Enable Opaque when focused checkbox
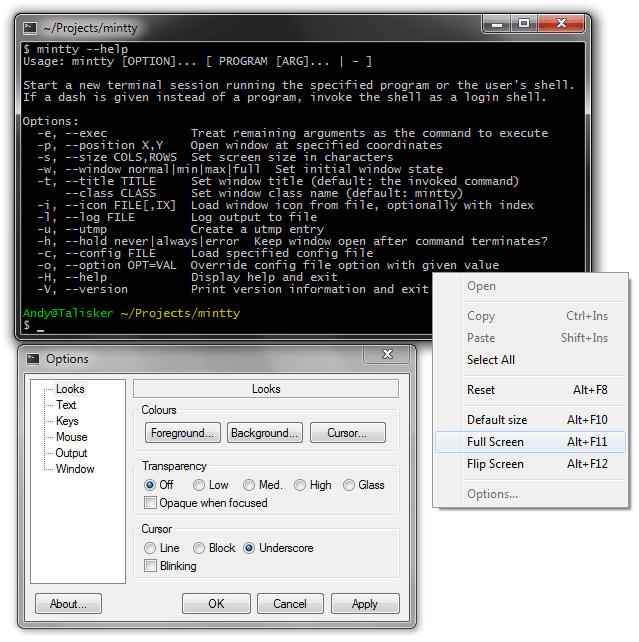The height and width of the screenshot is (642, 639). [x=151, y=503]
